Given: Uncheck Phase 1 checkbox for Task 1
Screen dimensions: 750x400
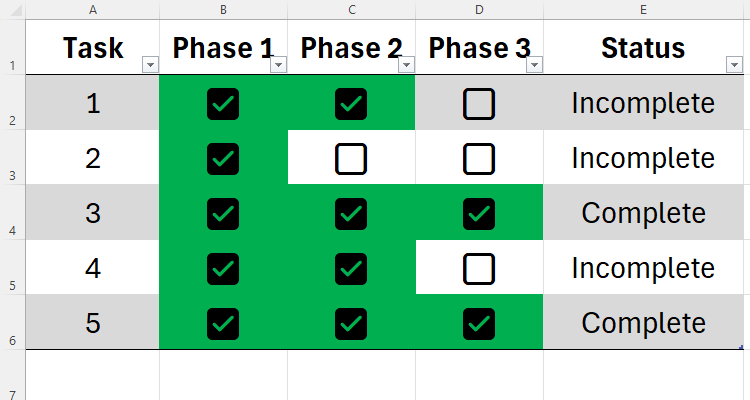Looking at the screenshot, I should coord(223,103).
